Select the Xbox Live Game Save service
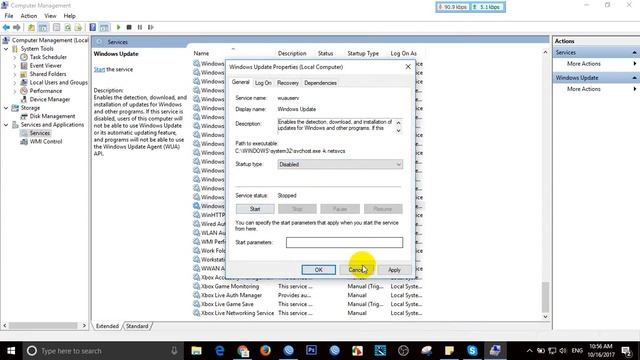 308,304
